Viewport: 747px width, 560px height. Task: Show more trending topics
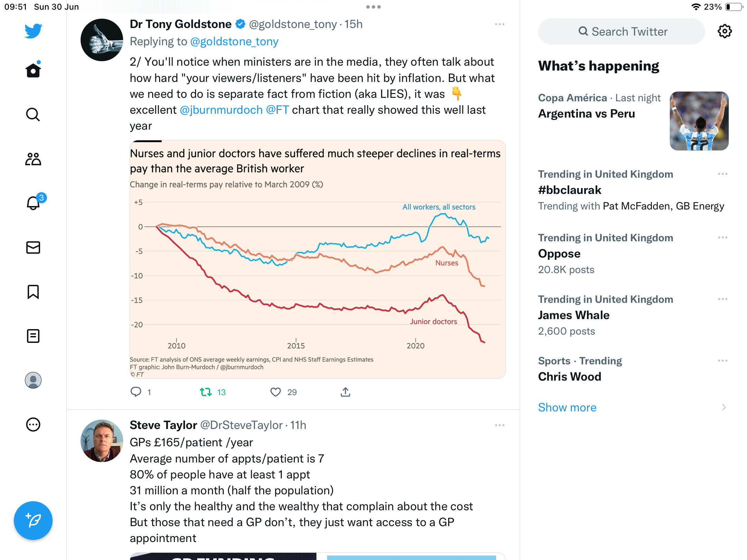coord(567,407)
